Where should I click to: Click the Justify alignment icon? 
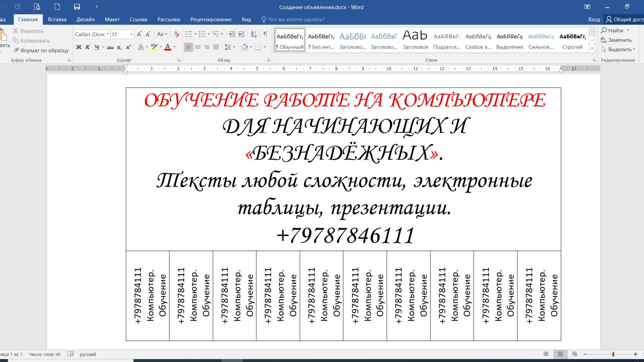(x=216, y=47)
